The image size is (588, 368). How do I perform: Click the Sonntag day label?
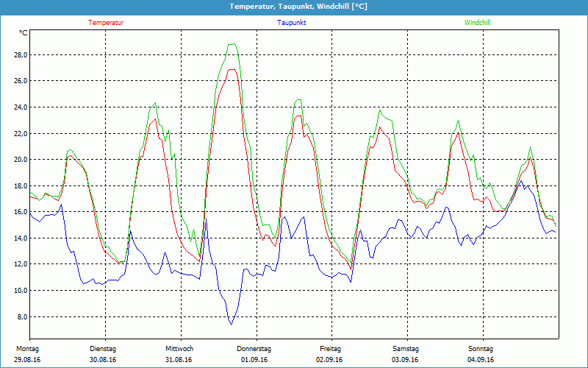481,349
